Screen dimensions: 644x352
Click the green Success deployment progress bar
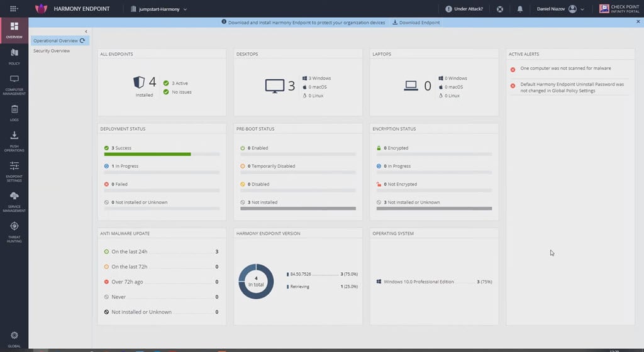point(147,154)
